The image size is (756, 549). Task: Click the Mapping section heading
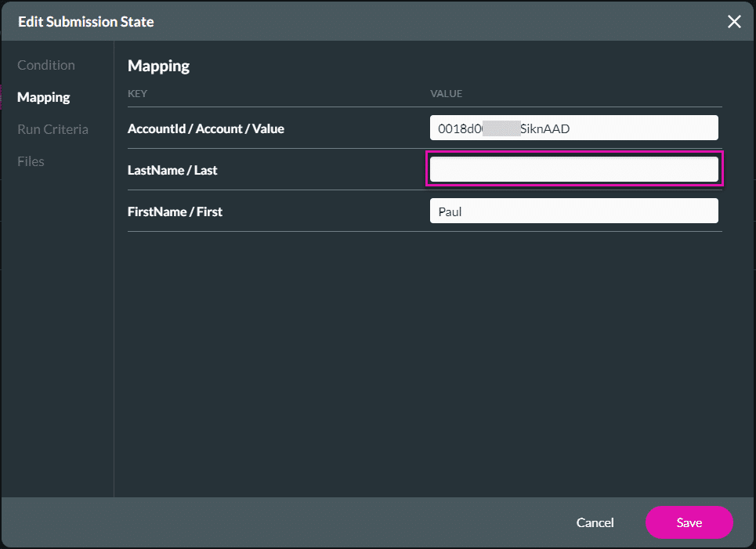point(158,66)
